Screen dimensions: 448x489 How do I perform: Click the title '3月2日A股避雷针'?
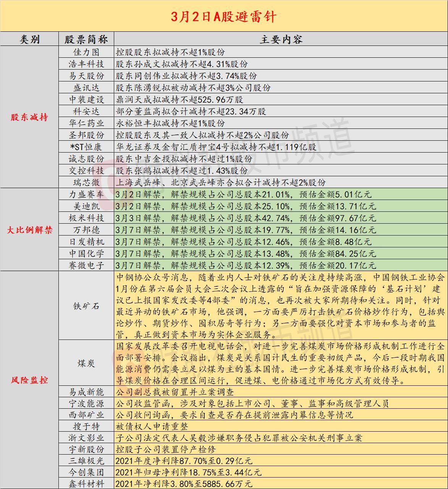(x=224, y=16)
